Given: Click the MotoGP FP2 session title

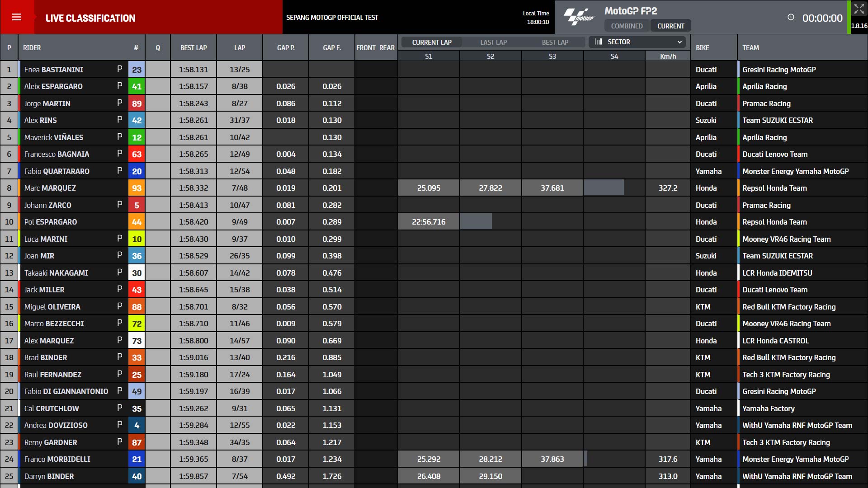Looking at the screenshot, I should (631, 11).
